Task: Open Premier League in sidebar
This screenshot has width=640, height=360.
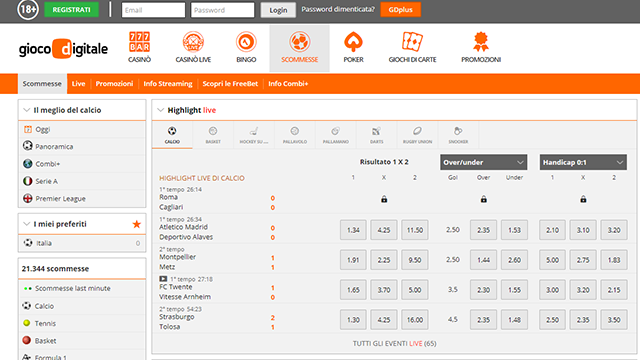Action: (82, 199)
